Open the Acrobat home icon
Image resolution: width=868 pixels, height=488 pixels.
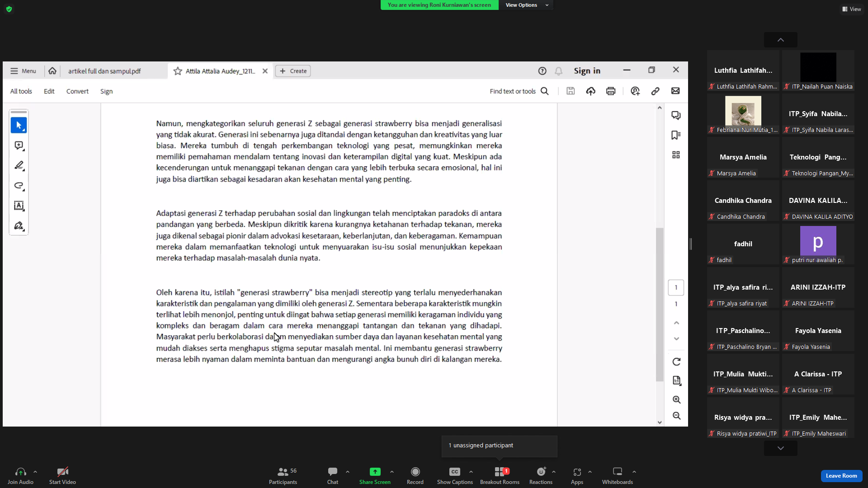point(52,71)
